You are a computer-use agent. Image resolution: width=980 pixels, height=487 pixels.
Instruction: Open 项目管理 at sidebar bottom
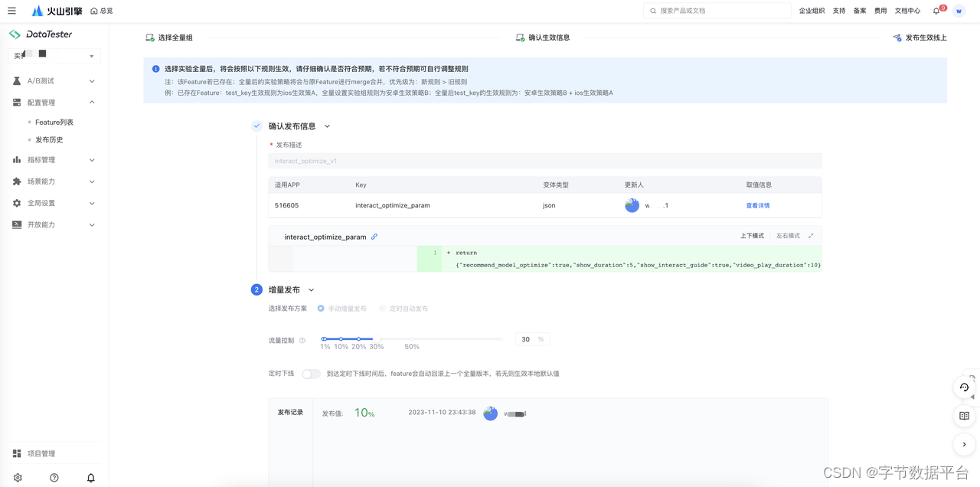(41, 453)
